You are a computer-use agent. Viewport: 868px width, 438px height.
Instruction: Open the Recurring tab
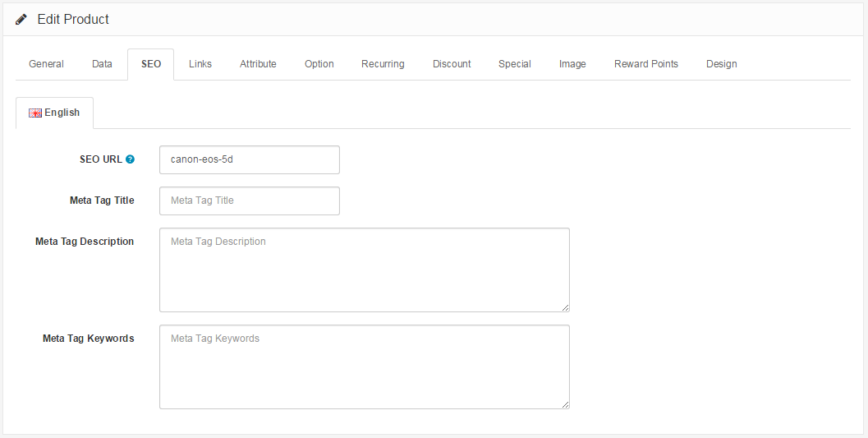tap(383, 64)
